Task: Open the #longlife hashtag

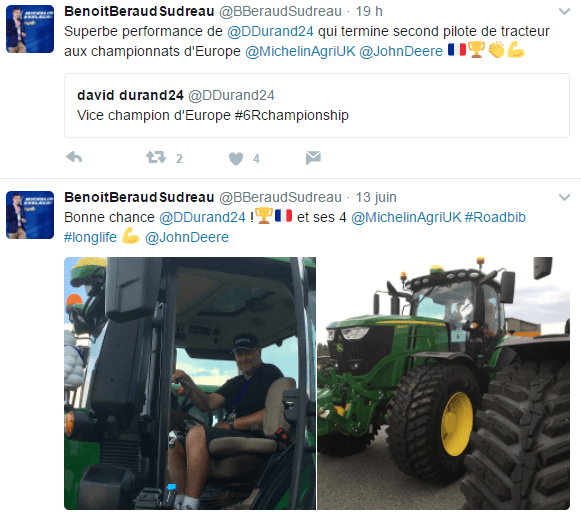Action: (x=90, y=237)
